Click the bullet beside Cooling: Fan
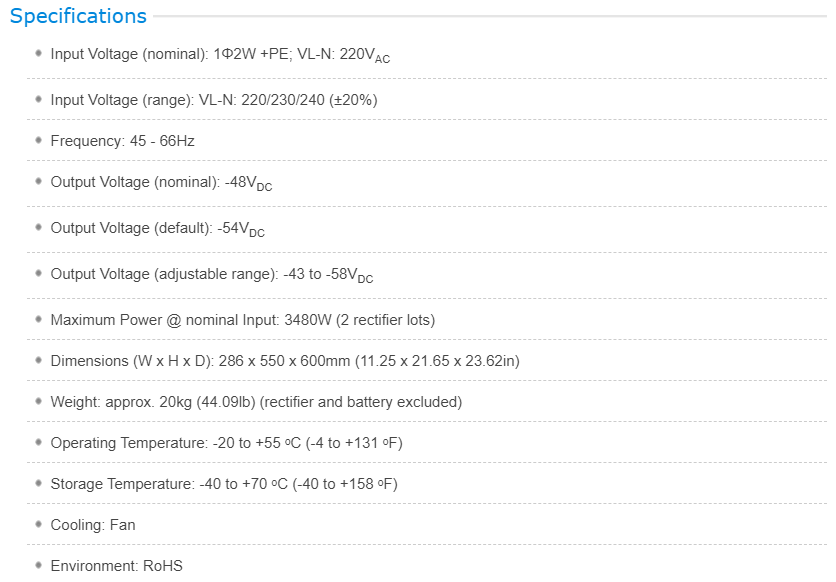Screen dimensions: 836x582 [x=38, y=524]
